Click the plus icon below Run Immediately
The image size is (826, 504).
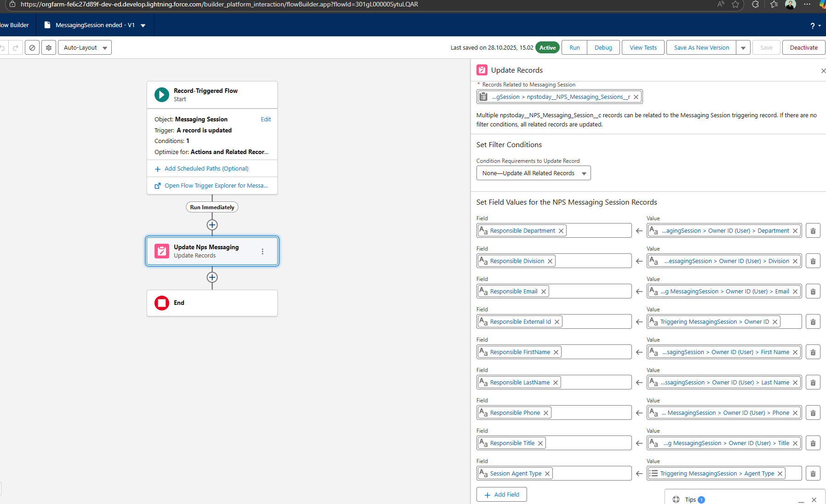pyautogui.click(x=212, y=225)
